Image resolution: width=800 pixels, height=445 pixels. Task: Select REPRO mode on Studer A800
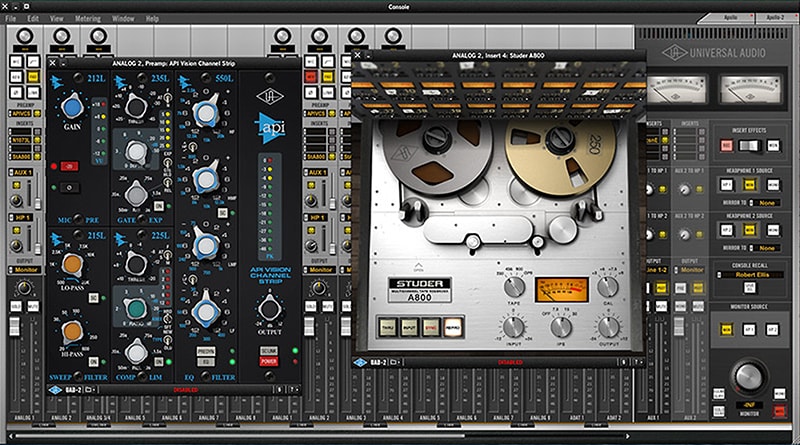[x=452, y=328]
